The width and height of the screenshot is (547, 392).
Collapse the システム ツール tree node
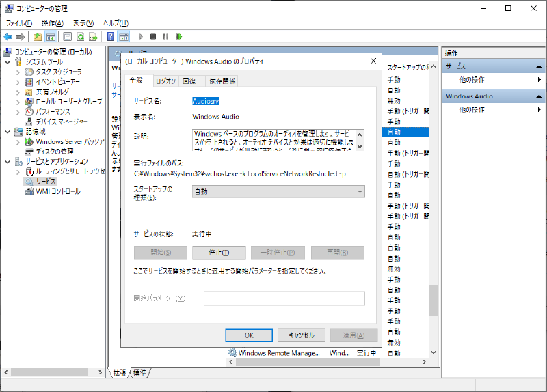[8, 62]
